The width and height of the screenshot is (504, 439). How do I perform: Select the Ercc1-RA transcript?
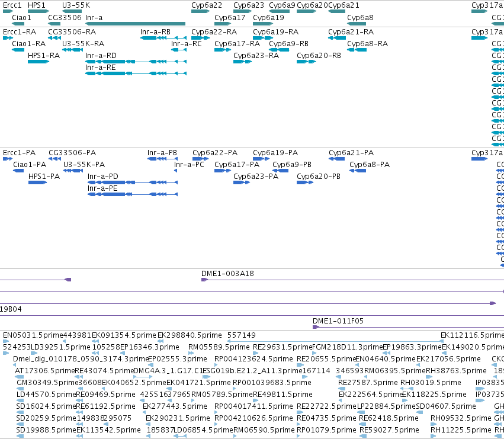[8, 38]
